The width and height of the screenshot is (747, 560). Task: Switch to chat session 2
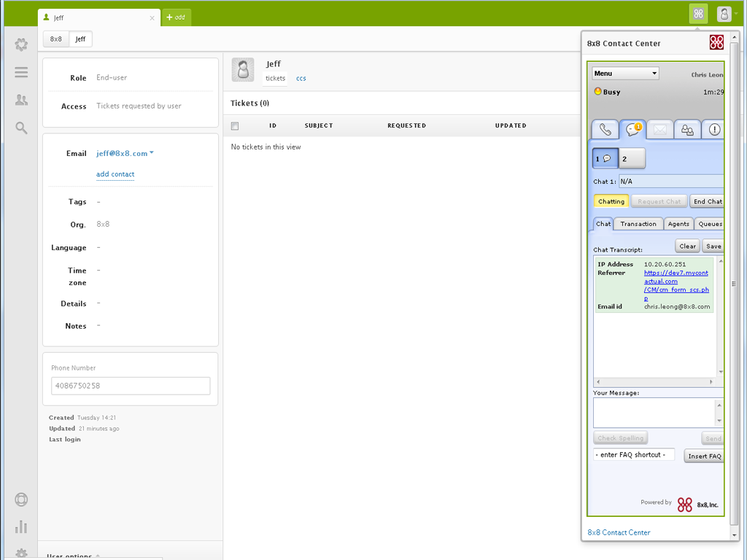pos(632,157)
